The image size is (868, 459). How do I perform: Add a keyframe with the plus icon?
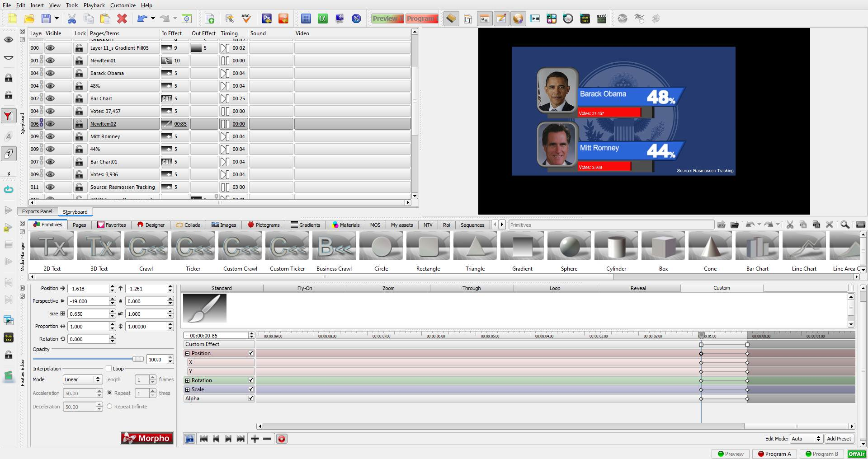pyautogui.click(x=255, y=439)
